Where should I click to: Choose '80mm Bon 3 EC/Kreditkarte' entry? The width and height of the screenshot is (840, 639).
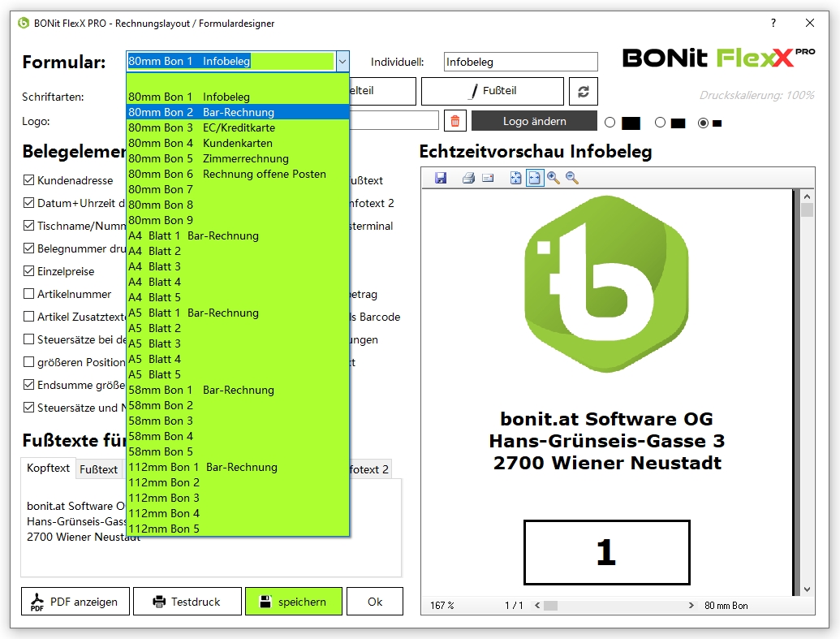[x=238, y=127]
